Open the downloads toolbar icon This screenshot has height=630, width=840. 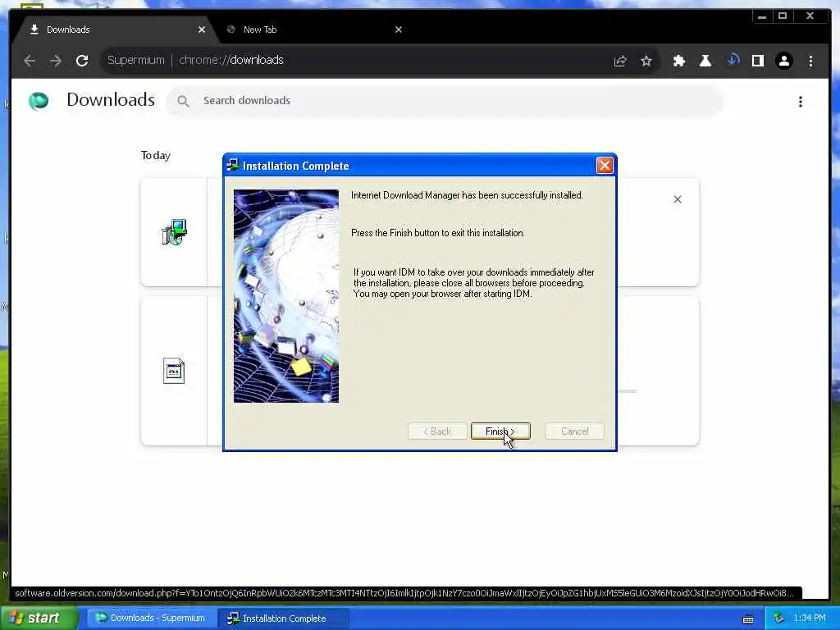(733, 61)
